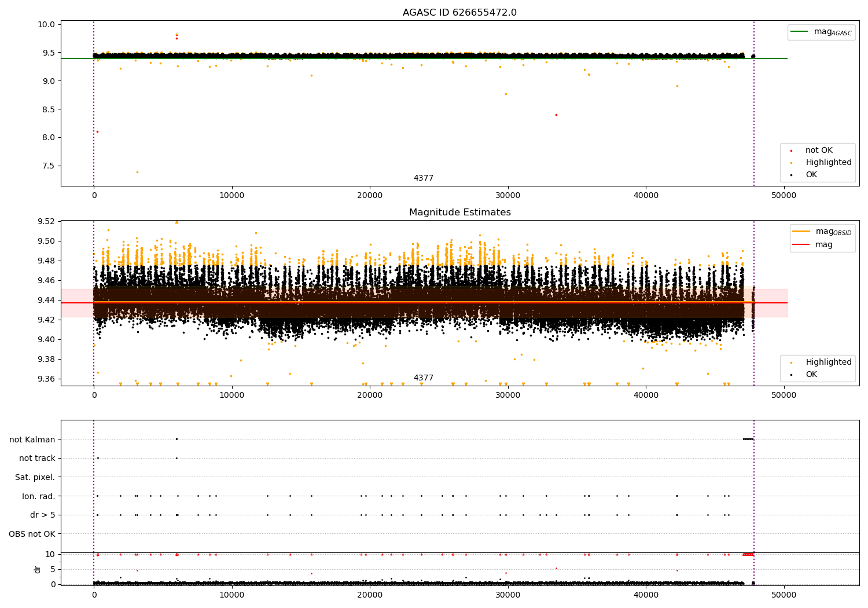The height and width of the screenshot is (608, 868).
Task: Click the 'not track' row label
Action: click(x=37, y=458)
